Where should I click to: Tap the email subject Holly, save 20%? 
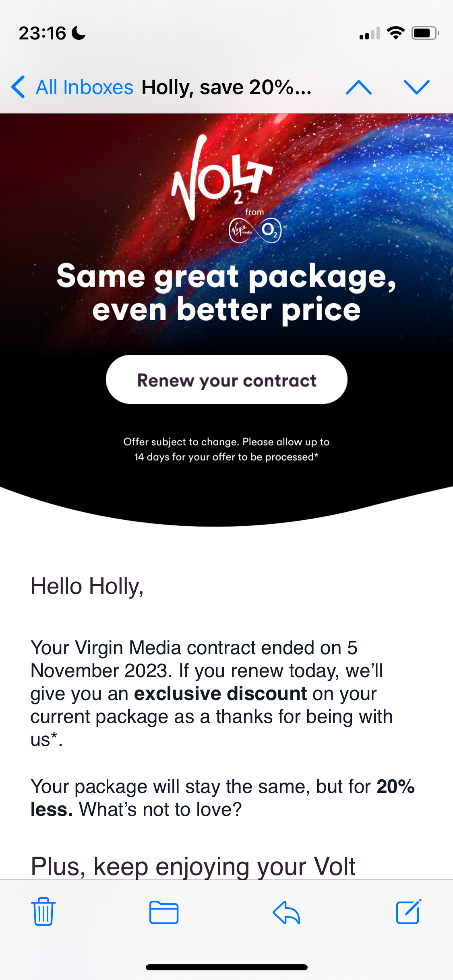click(x=227, y=87)
